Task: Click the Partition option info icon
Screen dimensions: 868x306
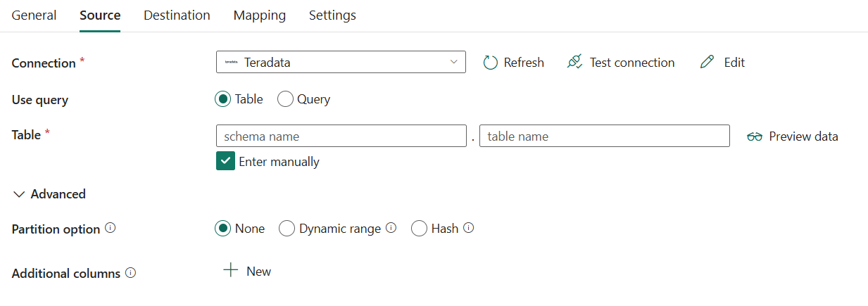Action: 110,229
